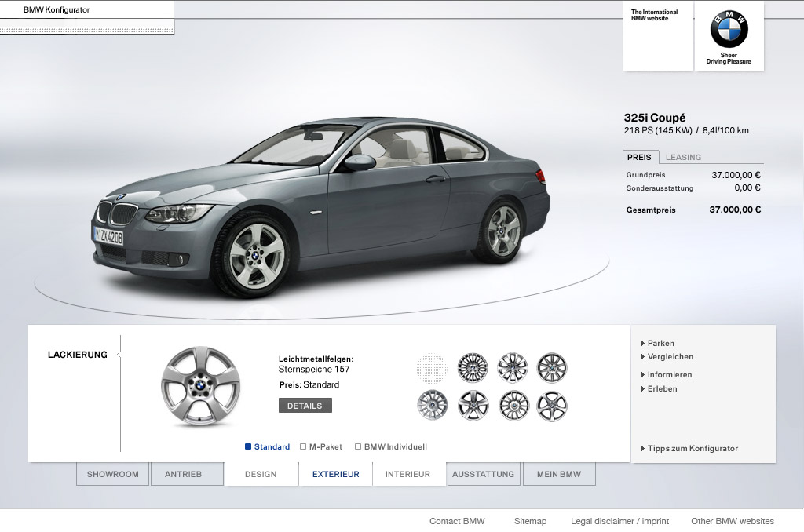
Task: Expand the Erleben option
Action: [x=660, y=389]
